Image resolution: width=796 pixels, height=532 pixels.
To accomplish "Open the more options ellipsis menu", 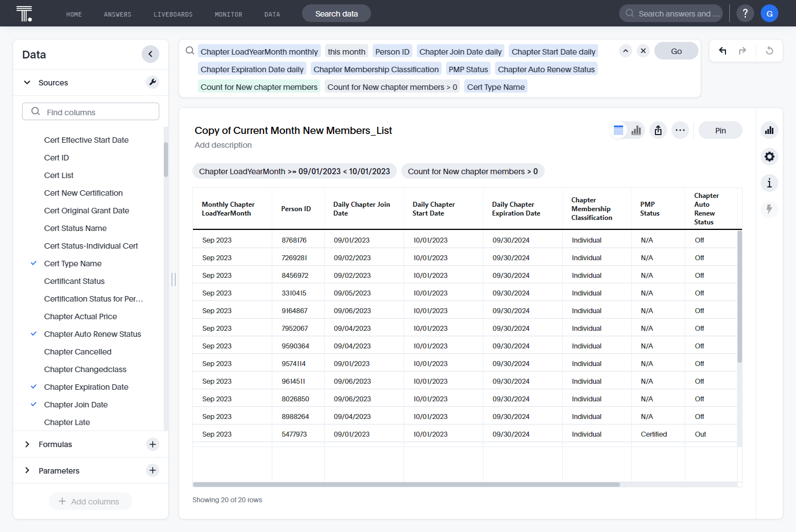I will tap(680, 130).
